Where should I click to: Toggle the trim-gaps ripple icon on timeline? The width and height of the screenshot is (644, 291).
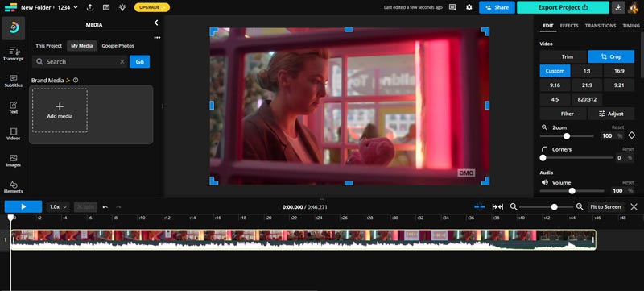[497, 206]
